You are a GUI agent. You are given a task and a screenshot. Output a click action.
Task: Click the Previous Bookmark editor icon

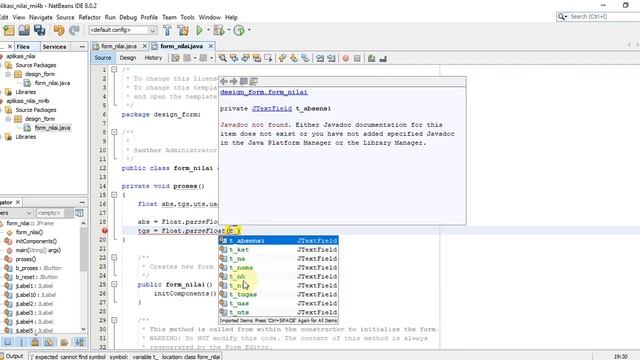(282, 58)
